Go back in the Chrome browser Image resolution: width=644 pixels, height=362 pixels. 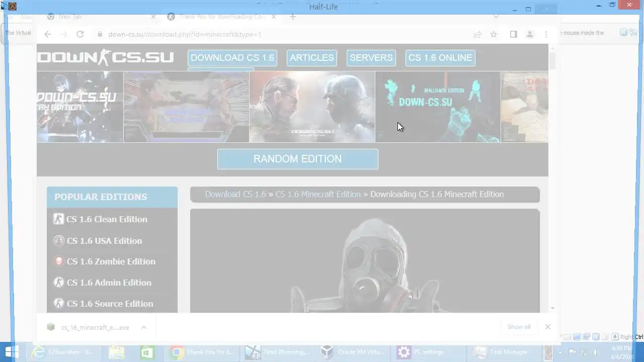[x=47, y=34]
